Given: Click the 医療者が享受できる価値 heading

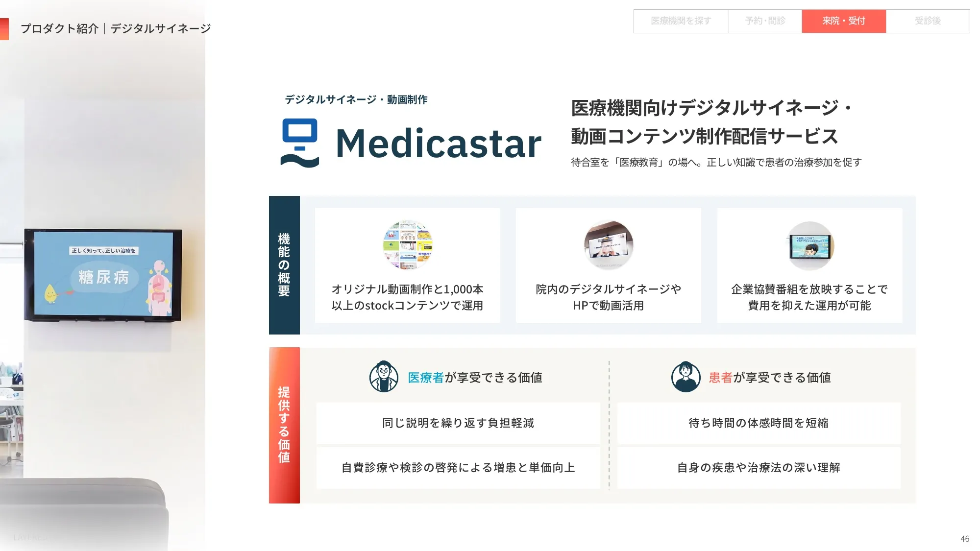Looking at the screenshot, I should point(475,377).
